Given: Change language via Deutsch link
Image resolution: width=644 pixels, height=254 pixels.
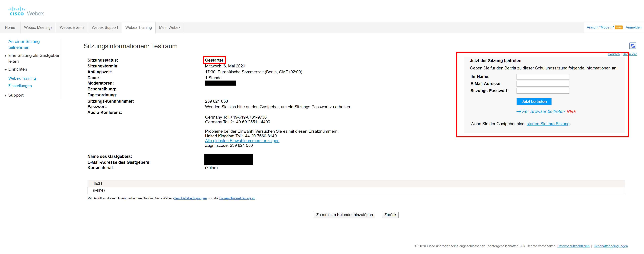Looking at the screenshot, I should tap(613, 54).
